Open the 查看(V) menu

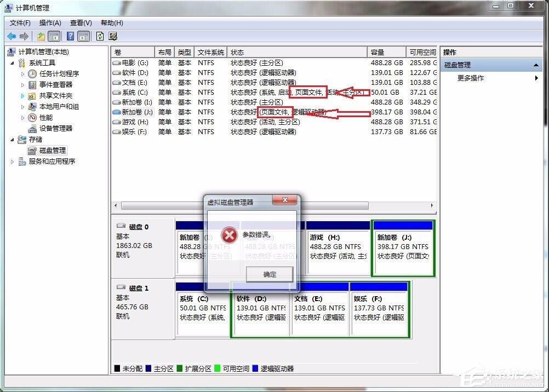[81, 23]
